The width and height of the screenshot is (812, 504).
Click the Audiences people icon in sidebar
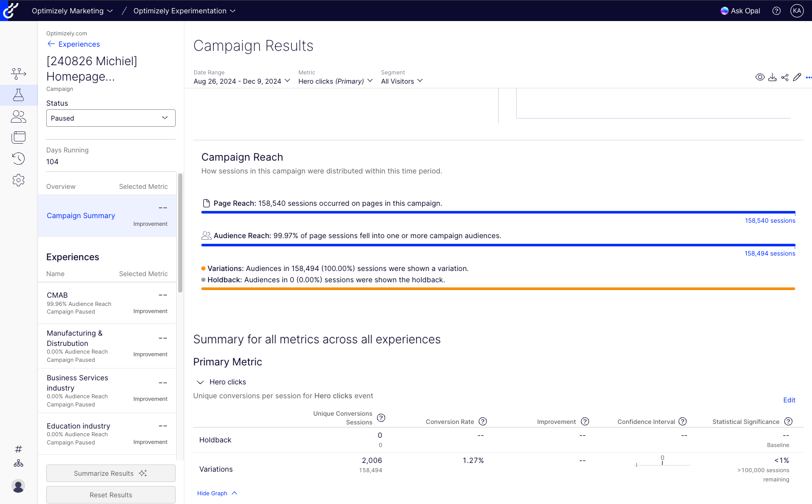(x=18, y=117)
